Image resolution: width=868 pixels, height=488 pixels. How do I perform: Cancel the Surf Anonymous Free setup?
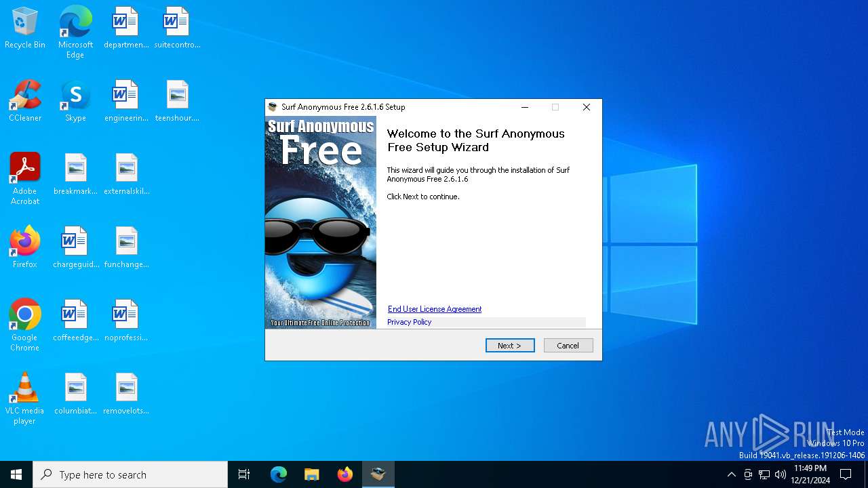point(568,346)
